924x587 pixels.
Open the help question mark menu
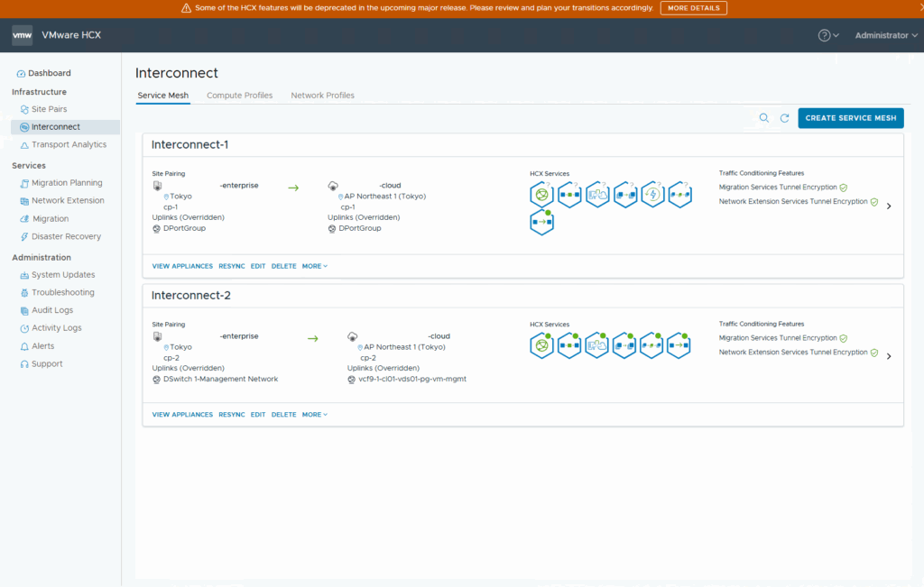tap(824, 35)
